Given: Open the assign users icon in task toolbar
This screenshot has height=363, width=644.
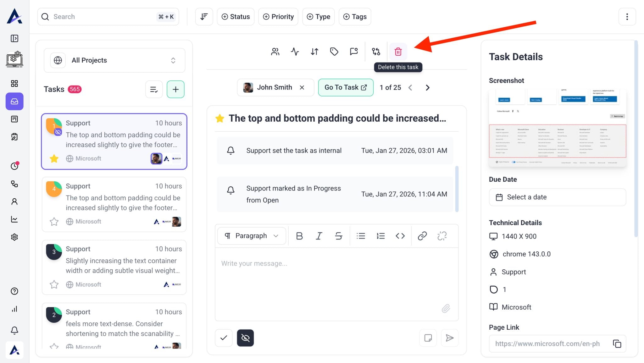Looking at the screenshot, I should click(x=275, y=52).
